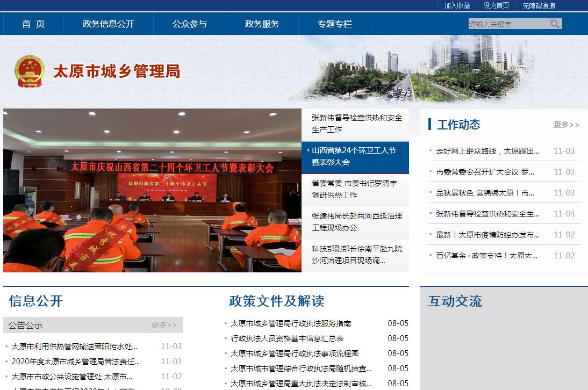This screenshot has width=588, height=390.
Task: Select slide 省委常委 市委书记罗清宇调研供热工作
Action: pyautogui.click(x=355, y=189)
